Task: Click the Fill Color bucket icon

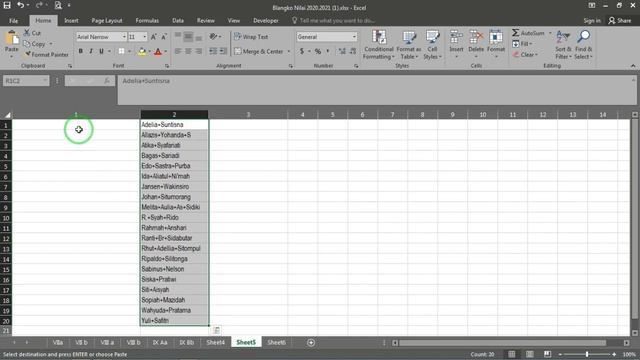Action: [x=142, y=51]
